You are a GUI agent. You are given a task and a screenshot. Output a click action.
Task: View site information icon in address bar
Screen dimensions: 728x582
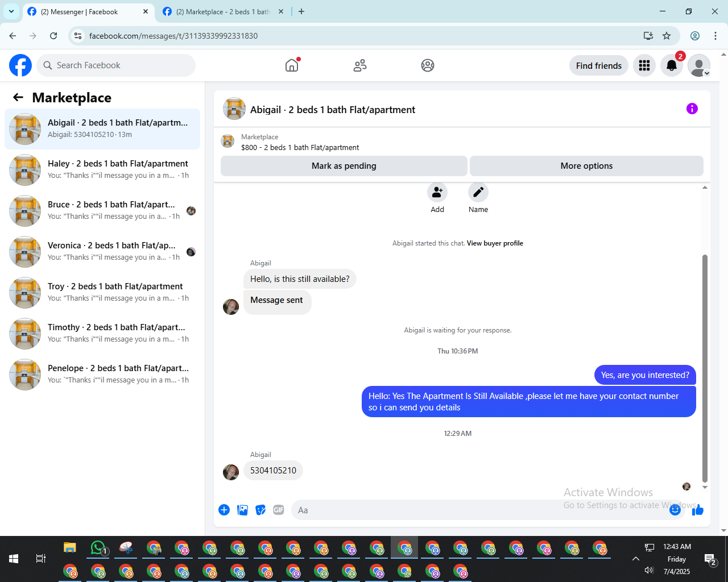(x=78, y=36)
